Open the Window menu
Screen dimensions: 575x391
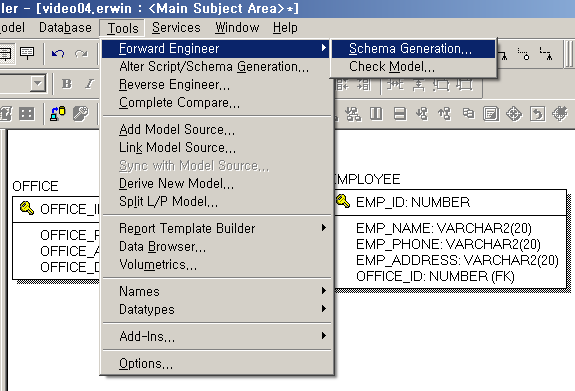[x=237, y=28]
